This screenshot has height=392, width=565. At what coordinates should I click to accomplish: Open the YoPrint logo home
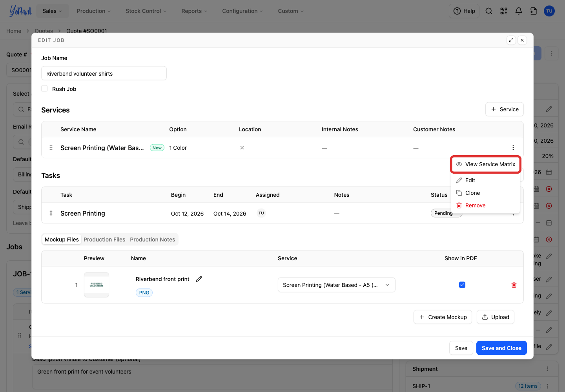[20, 11]
